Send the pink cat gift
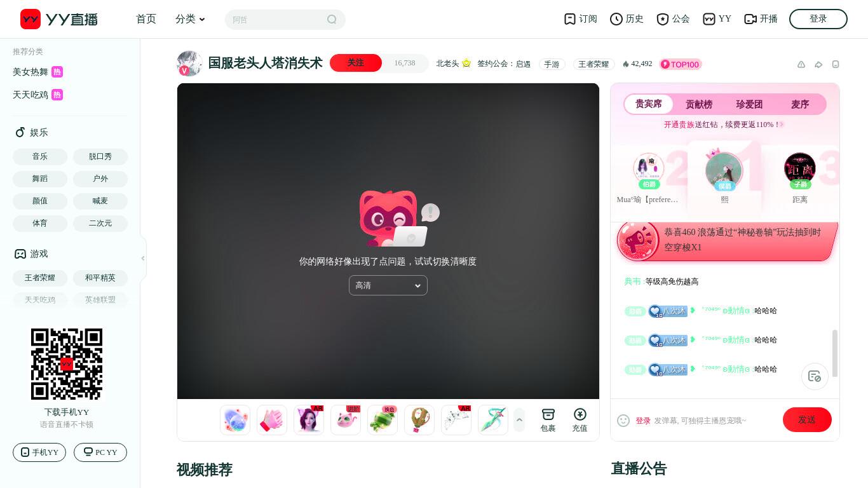868x488 pixels. click(x=346, y=420)
